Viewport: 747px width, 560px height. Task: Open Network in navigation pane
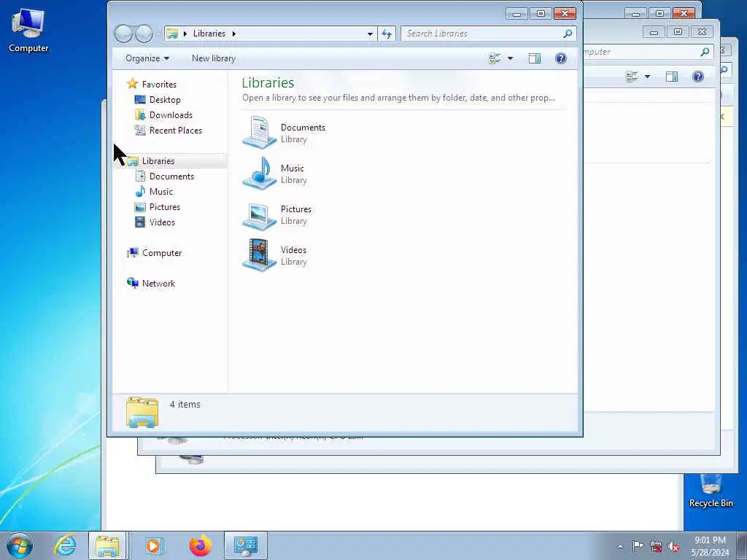coord(158,284)
